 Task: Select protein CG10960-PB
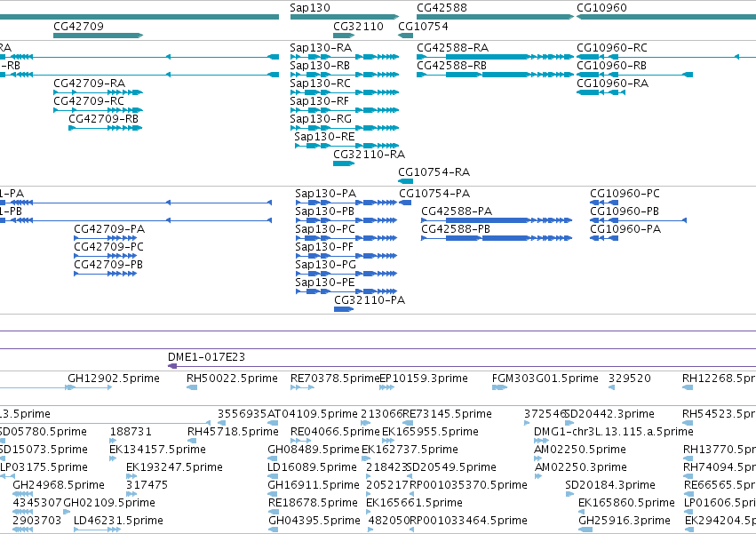click(625, 211)
